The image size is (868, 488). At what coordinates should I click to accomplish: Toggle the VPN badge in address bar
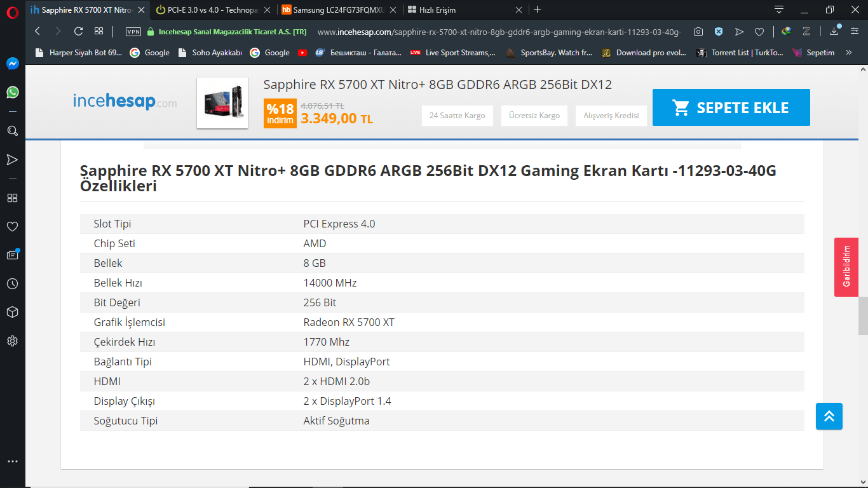[x=133, y=32]
